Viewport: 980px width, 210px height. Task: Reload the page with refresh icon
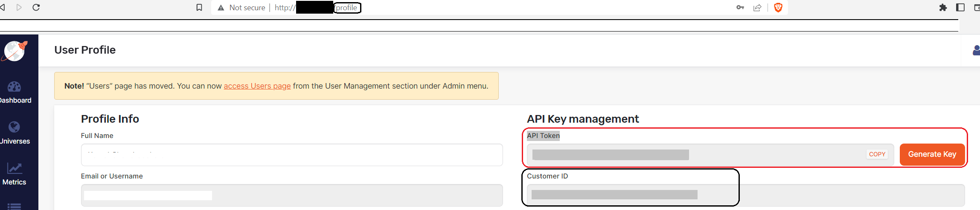(x=36, y=7)
